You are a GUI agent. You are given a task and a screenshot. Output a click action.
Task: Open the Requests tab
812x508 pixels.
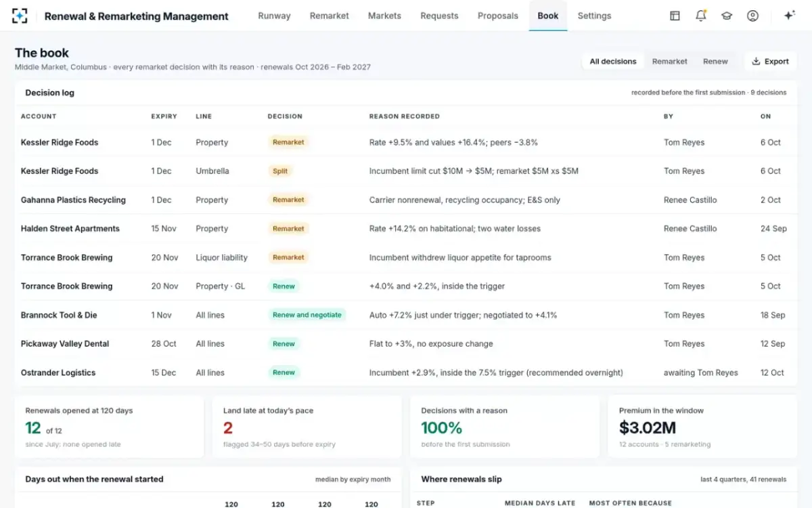click(439, 16)
